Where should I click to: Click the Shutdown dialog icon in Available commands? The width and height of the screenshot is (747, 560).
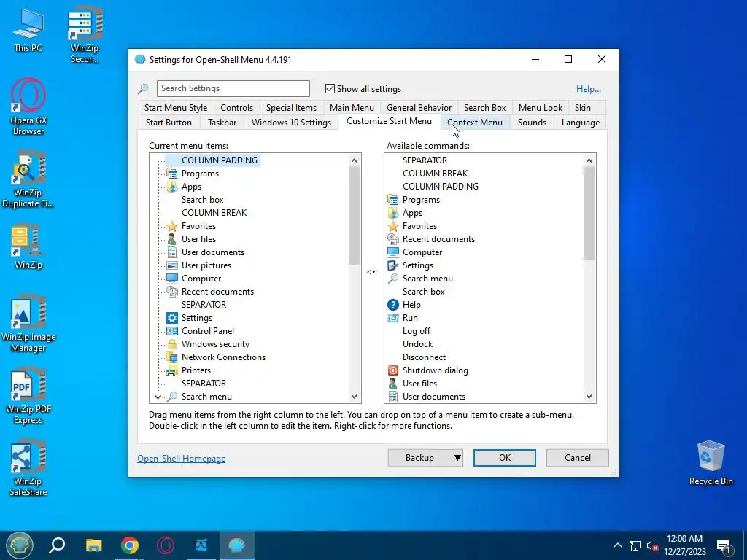[x=393, y=370]
